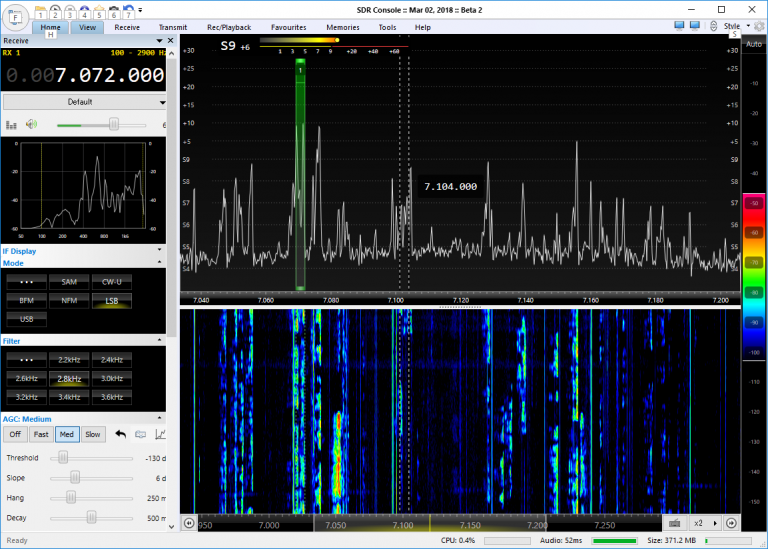Open the Favourites ribbon tab
This screenshot has width=768, height=549.
288,27
